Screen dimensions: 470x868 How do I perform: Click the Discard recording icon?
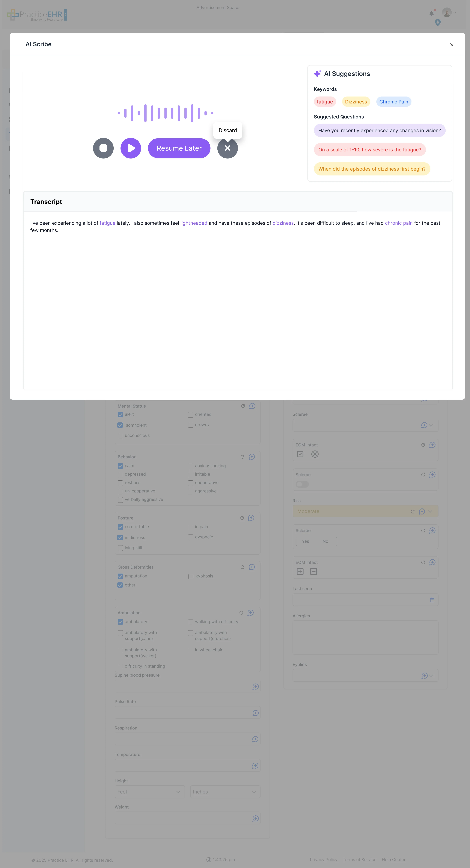coord(228,148)
